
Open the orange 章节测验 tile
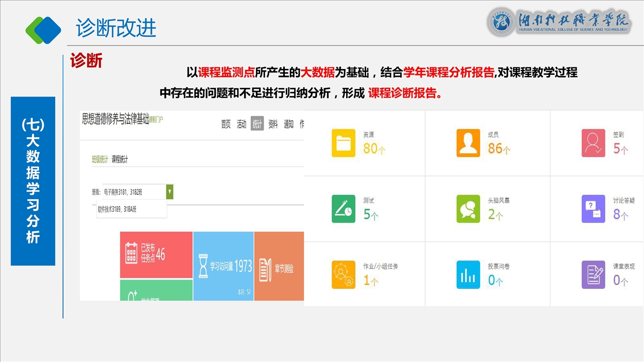[x=279, y=266]
